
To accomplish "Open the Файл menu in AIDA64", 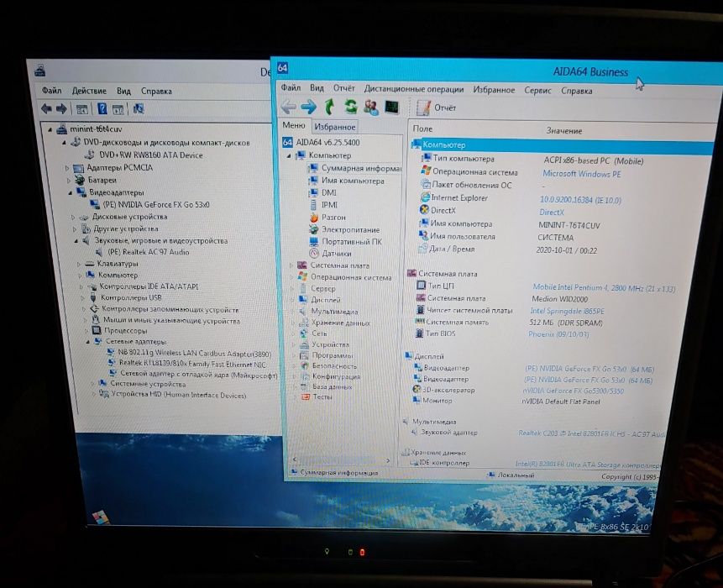I will [x=291, y=87].
